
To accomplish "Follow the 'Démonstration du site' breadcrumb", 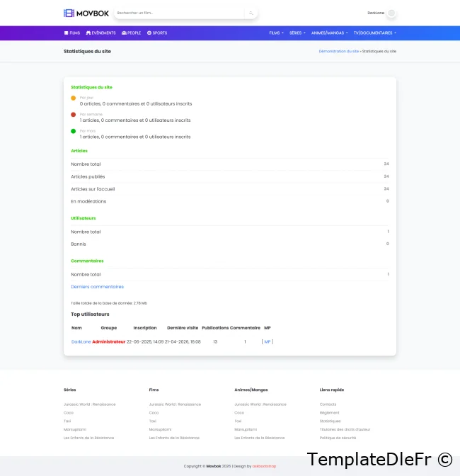I will click(338, 52).
